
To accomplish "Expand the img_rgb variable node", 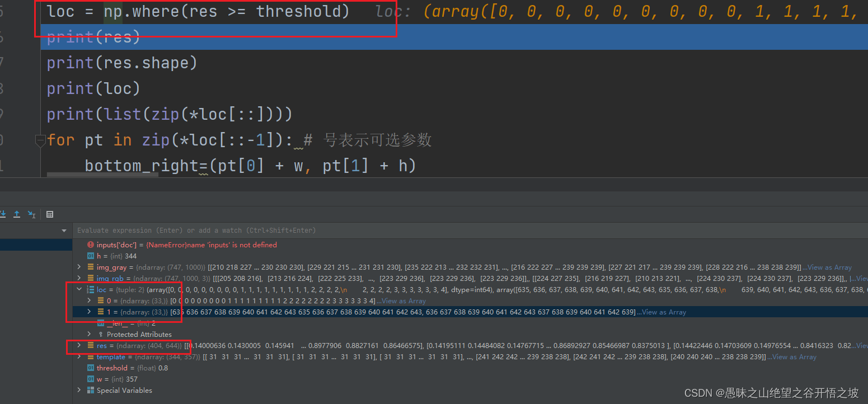I will pos(79,279).
